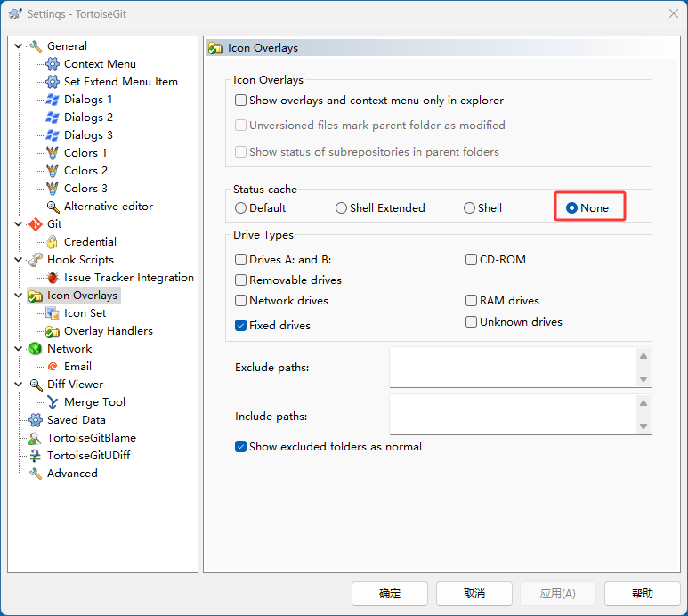Select the Shell status cache option

coord(469,208)
